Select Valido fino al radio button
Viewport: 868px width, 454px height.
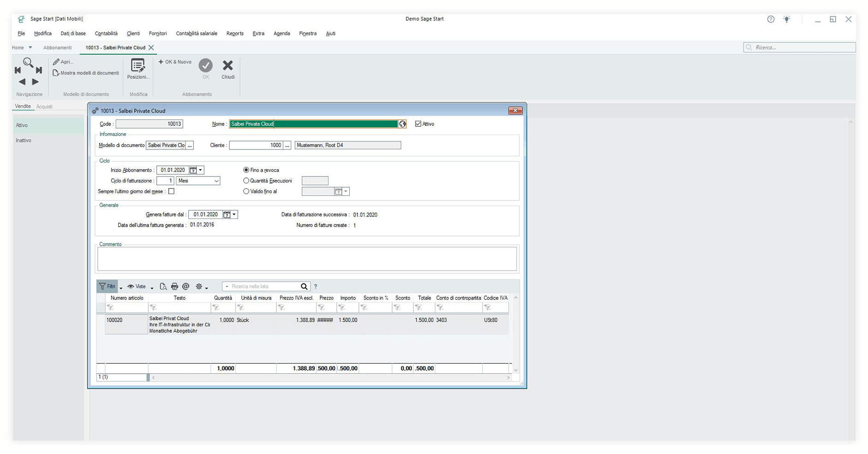point(246,191)
